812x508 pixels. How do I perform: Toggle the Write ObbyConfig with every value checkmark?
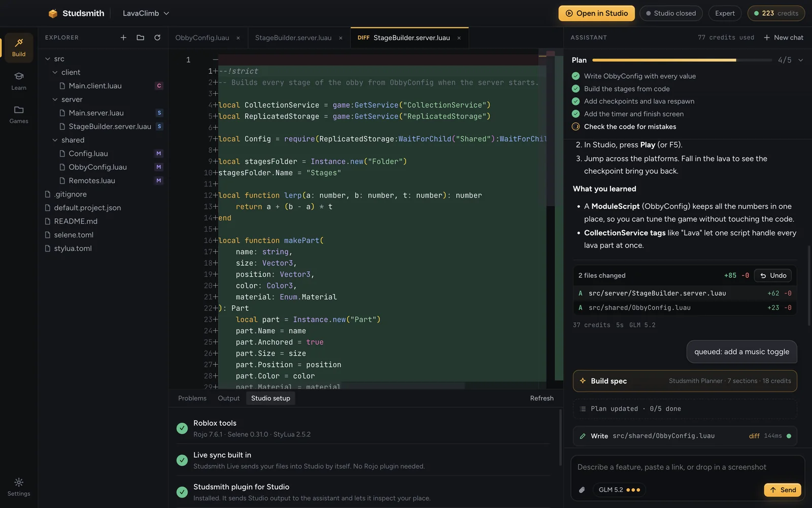pyautogui.click(x=576, y=76)
